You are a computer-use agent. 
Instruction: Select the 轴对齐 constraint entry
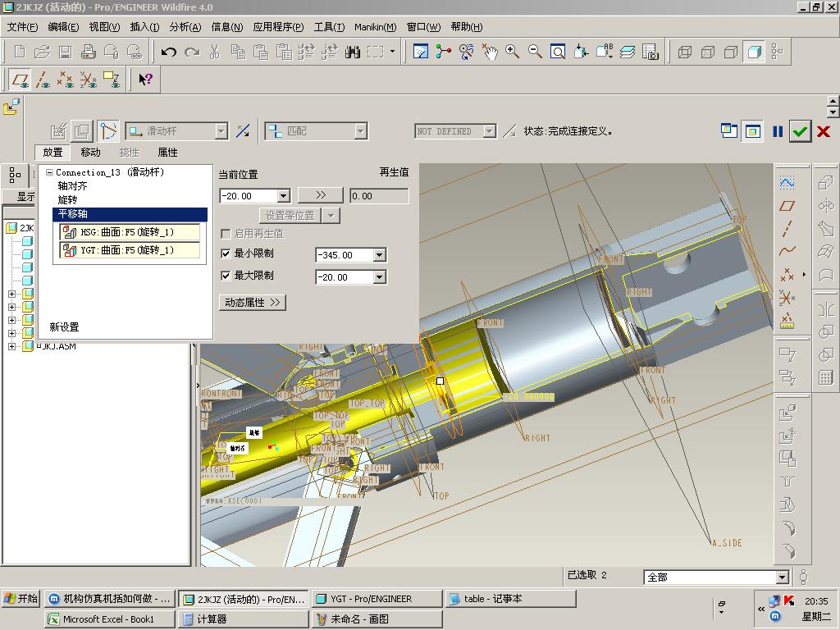click(x=72, y=186)
